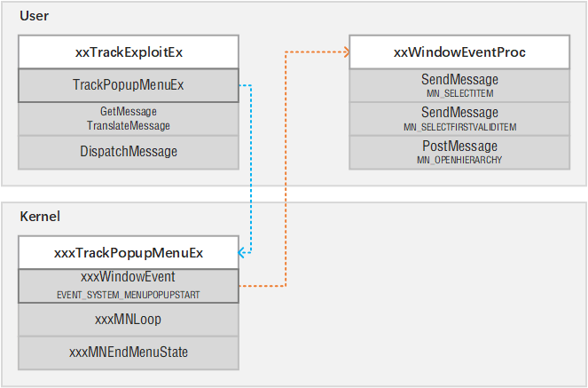This screenshot has width=588, height=388.
Task: Select the orange dashed connector line
Action: (285, 169)
